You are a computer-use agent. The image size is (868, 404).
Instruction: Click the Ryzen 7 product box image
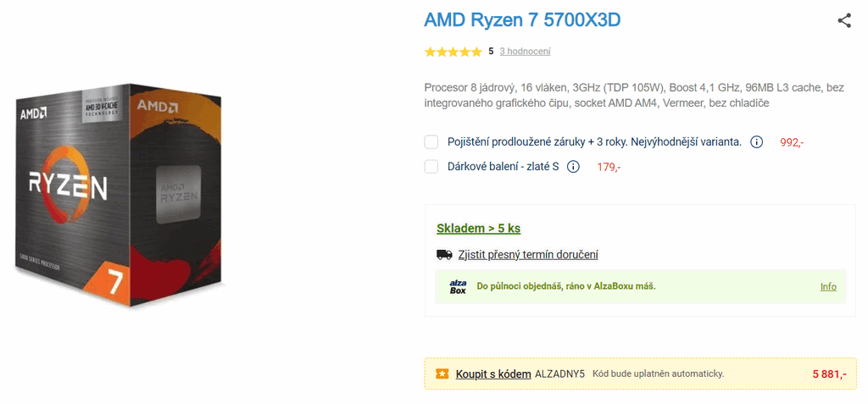pos(120,195)
